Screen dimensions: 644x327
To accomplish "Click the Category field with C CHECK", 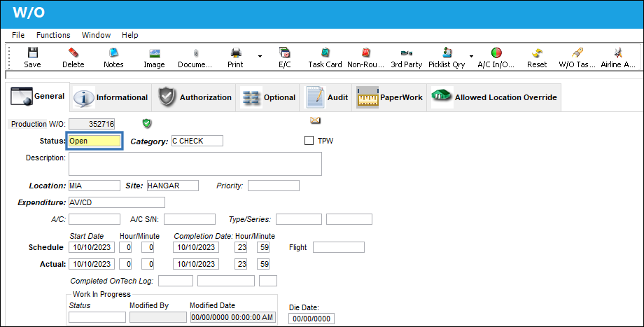I will click(x=197, y=141).
